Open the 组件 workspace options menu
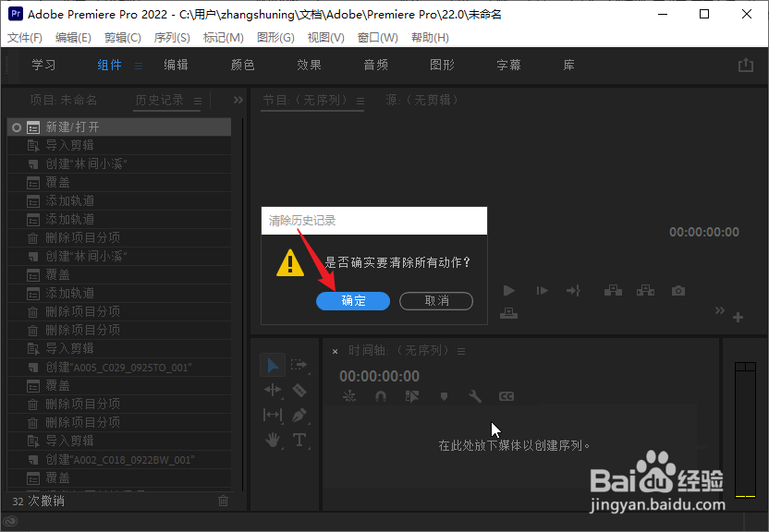 [x=139, y=66]
